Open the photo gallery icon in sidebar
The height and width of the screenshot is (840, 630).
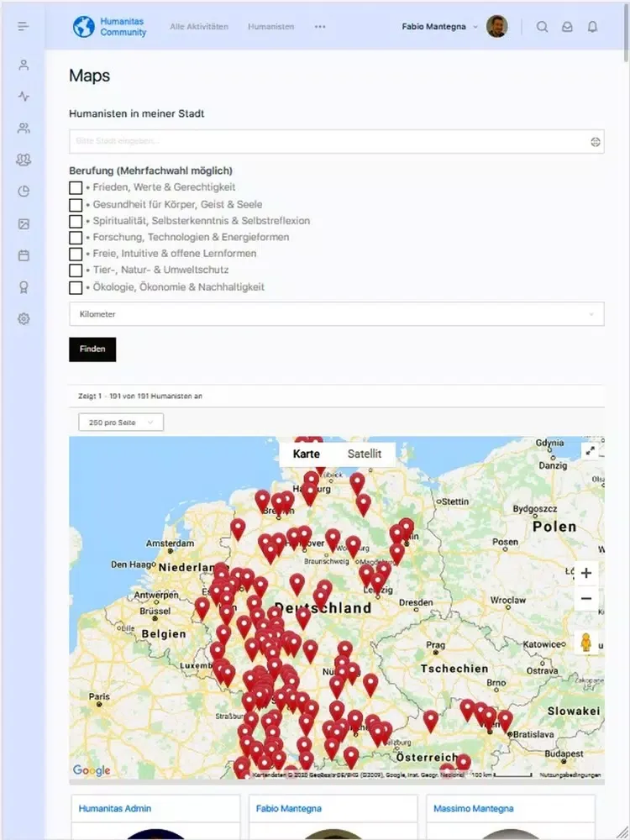pos(24,224)
